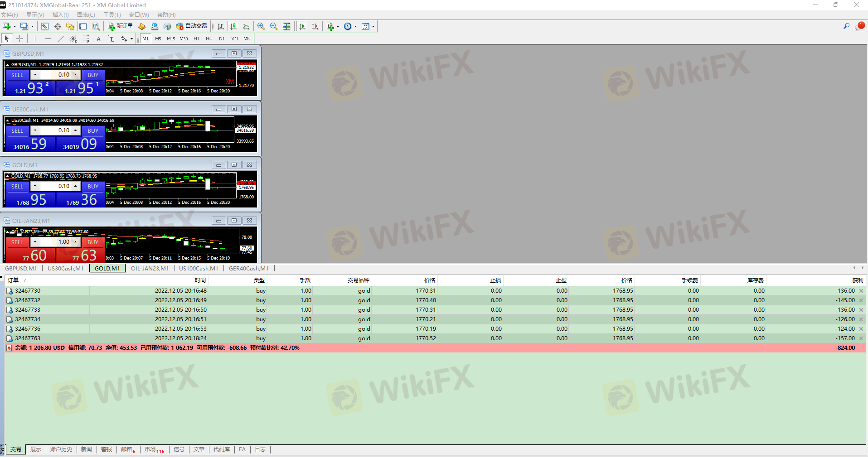Switch chart to line chart icon
The height and width of the screenshot is (458, 868).
(x=246, y=26)
